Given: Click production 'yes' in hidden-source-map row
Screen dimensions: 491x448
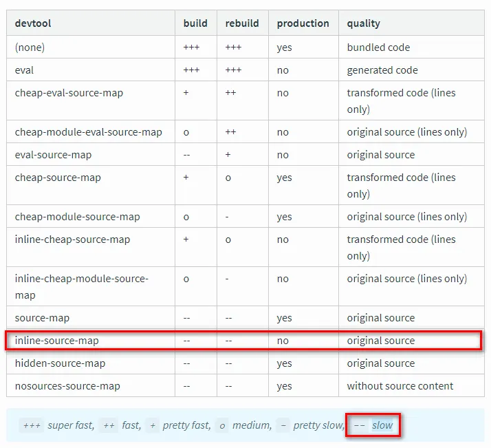Looking at the screenshot, I should [x=284, y=364].
